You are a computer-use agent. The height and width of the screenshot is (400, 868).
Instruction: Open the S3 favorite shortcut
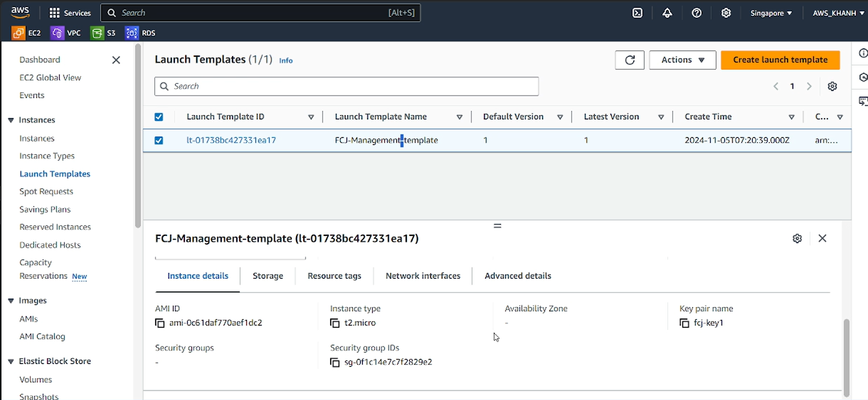[x=103, y=33]
